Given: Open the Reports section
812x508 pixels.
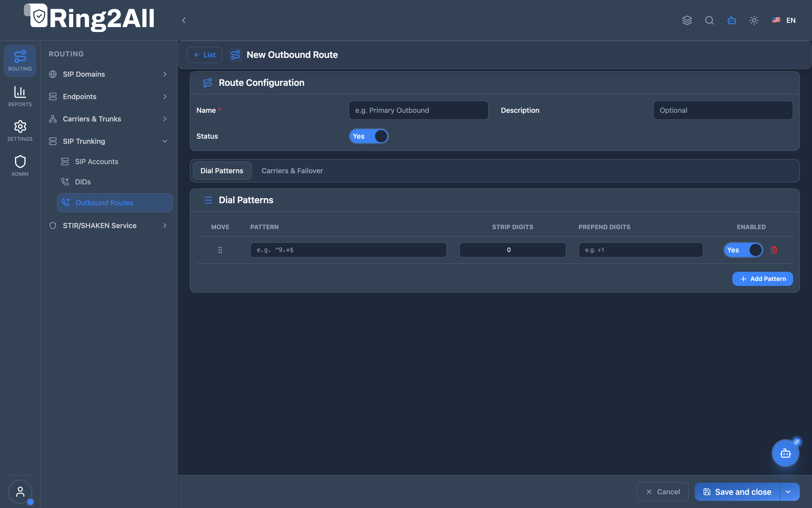Looking at the screenshot, I should tap(20, 97).
